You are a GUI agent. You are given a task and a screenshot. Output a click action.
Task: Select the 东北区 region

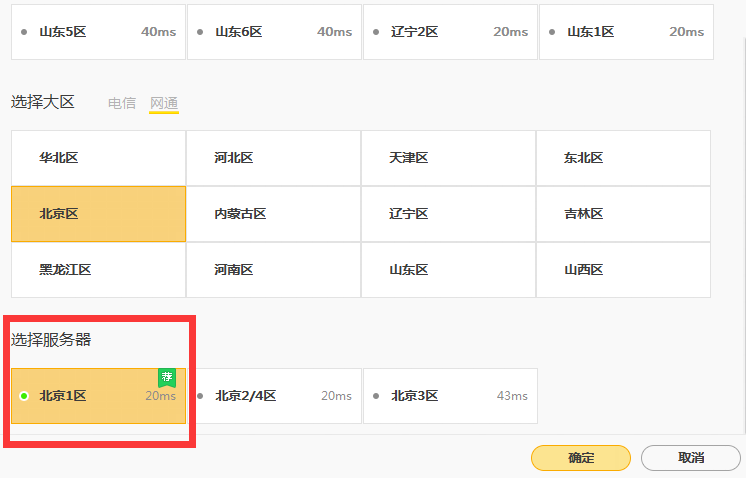click(x=623, y=158)
